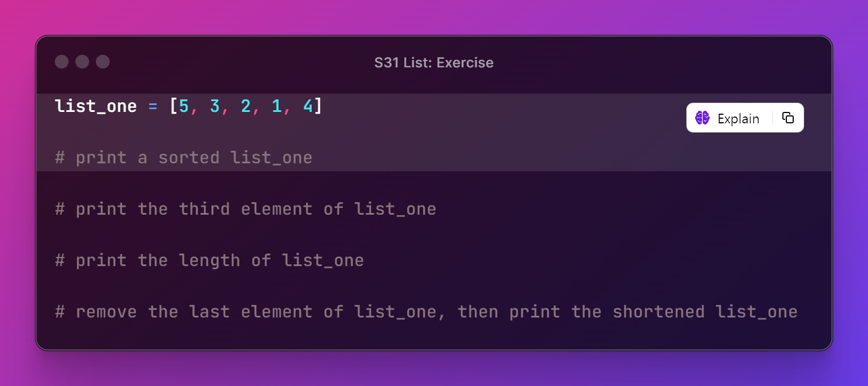Copy the code with the copy icon
This screenshot has width=868, height=386.
click(788, 118)
